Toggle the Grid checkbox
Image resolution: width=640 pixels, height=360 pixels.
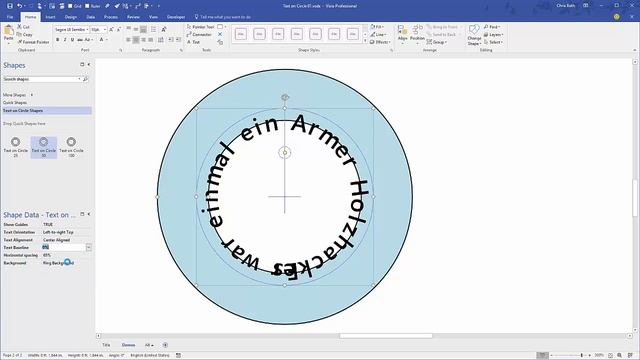click(x=75, y=6)
